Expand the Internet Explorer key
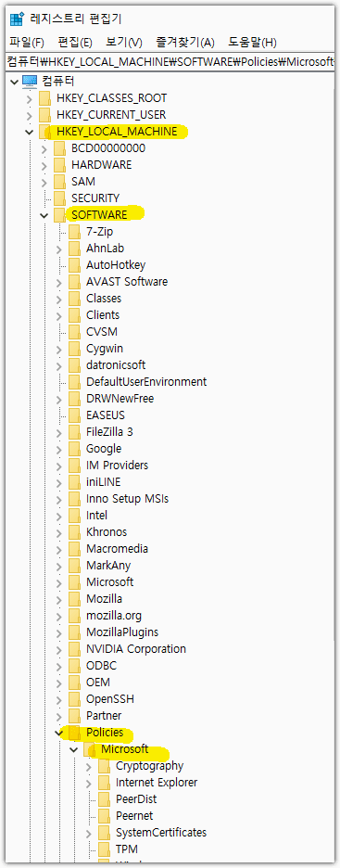The height and width of the screenshot is (868, 340). [88, 784]
